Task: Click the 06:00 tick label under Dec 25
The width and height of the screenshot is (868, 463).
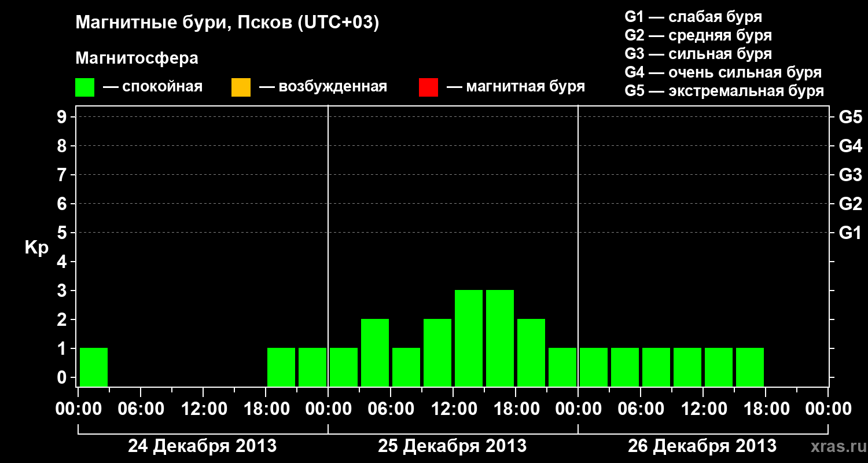Action: click(391, 409)
